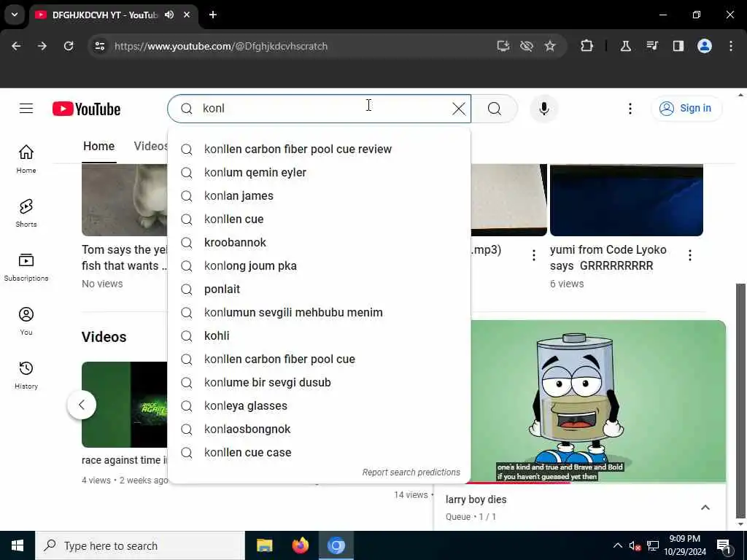The image size is (747, 560).
Task: Open You in the sidebar
Action: point(26,321)
